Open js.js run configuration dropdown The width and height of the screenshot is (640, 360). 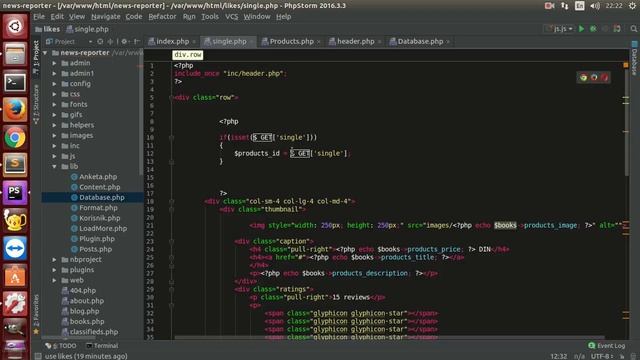(x=560, y=29)
